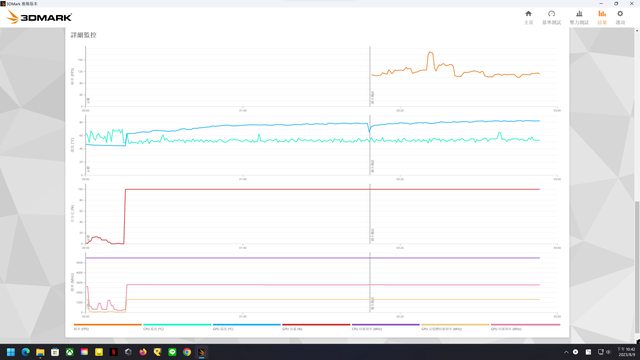Toggle the purple CPU clock legend entry
Image resolution: width=640 pixels, height=360 pixels.
click(385, 327)
